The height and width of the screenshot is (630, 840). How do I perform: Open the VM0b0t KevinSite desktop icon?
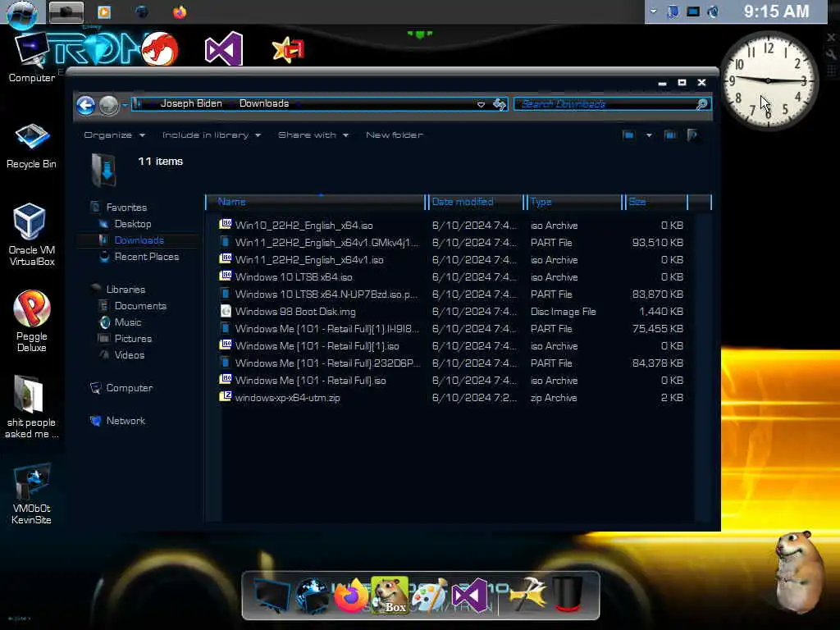(32, 493)
